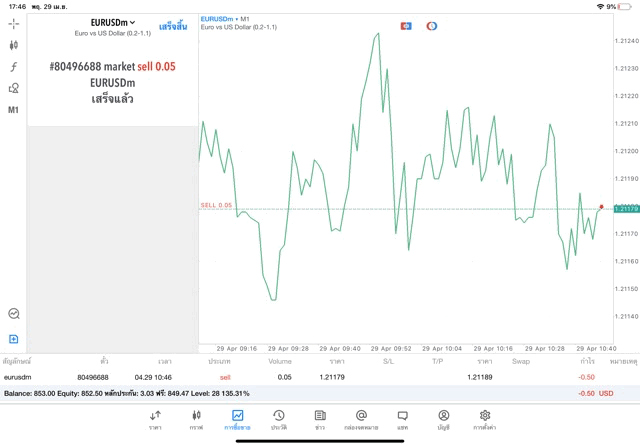
Task: Tap the 04.29 10:46 time cell
Action: [x=153, y=377]
